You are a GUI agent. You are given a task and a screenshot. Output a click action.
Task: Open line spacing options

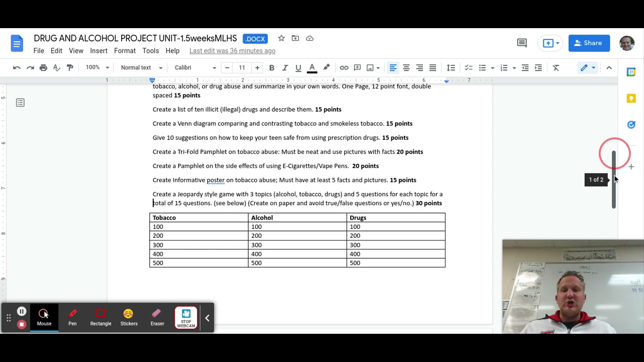[451, 68]
